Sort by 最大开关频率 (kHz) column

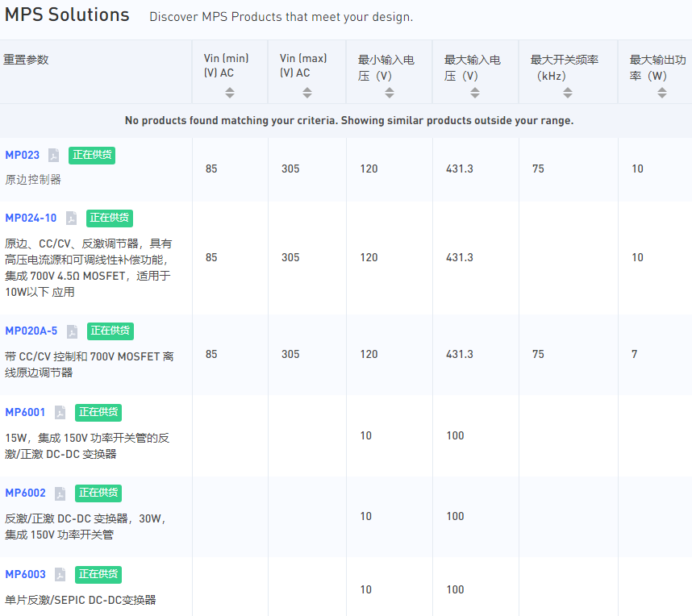pos(568,93)
